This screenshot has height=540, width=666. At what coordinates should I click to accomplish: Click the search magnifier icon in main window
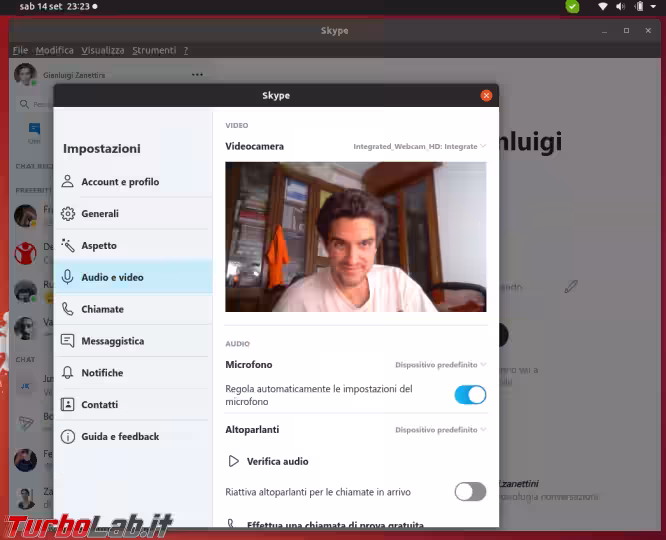pos(24,104)
